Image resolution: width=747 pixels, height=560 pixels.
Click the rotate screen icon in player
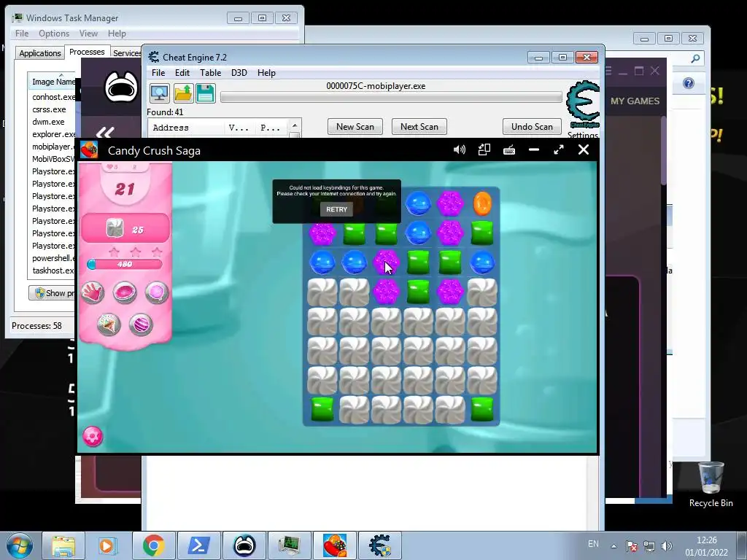click(484, 150)
